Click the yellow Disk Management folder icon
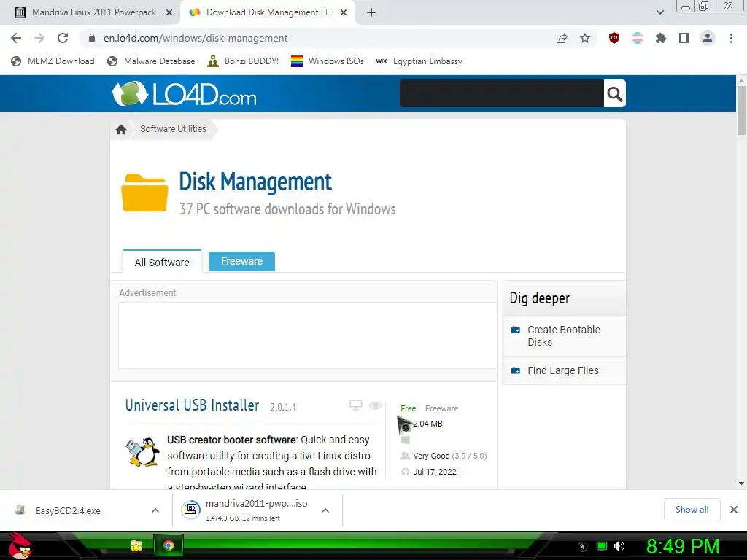The width and height of the screenshot is (747, 560). pos(144,192)
